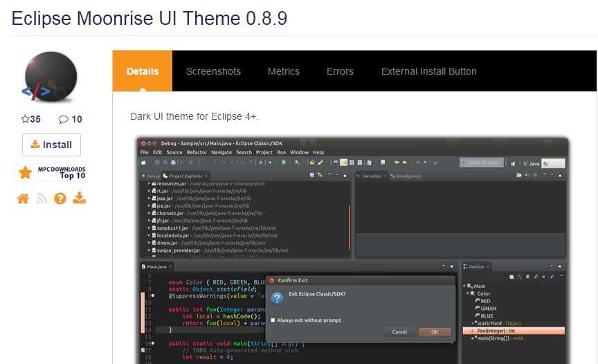Tick Always exit without prompt checkbox
Screen dimensions: 598x364
(x=273, y=320)
